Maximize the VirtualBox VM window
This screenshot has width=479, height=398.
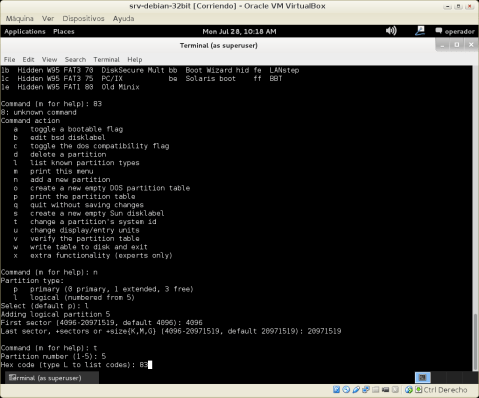pos(459,6)
